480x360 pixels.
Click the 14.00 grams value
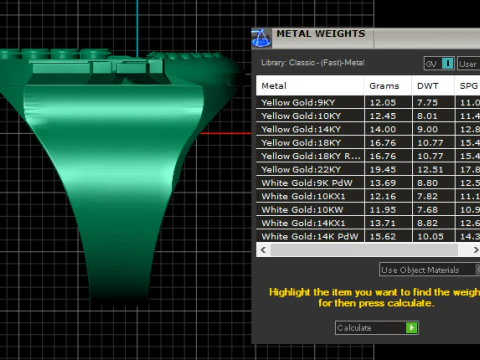[x=383, y=129]
